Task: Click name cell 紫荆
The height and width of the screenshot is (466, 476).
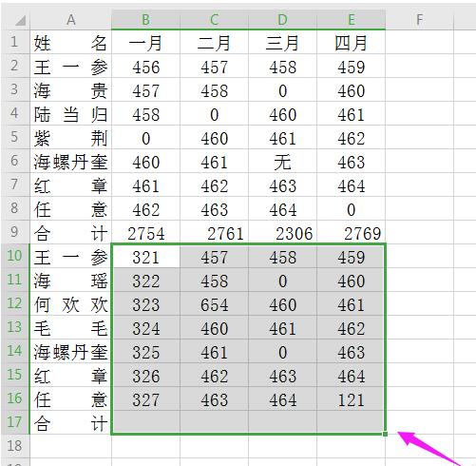Action: click(71, 138)
